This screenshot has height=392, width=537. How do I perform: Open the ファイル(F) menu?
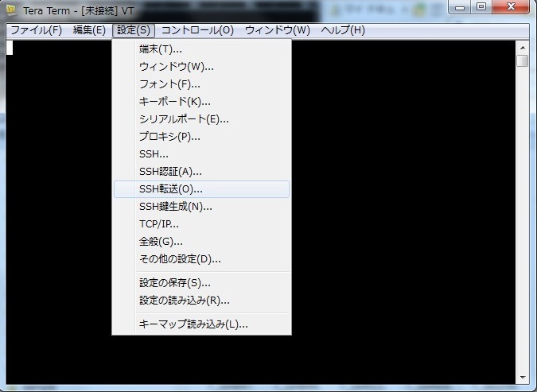(37, 30)
